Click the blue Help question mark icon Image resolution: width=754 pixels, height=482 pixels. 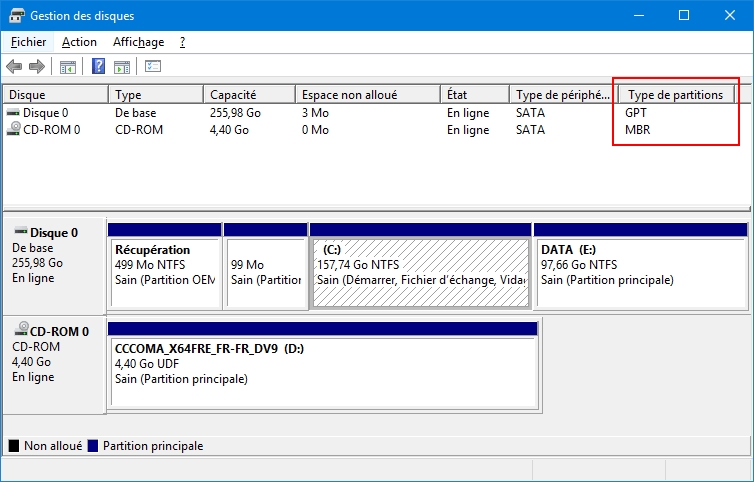coord(99,67)
